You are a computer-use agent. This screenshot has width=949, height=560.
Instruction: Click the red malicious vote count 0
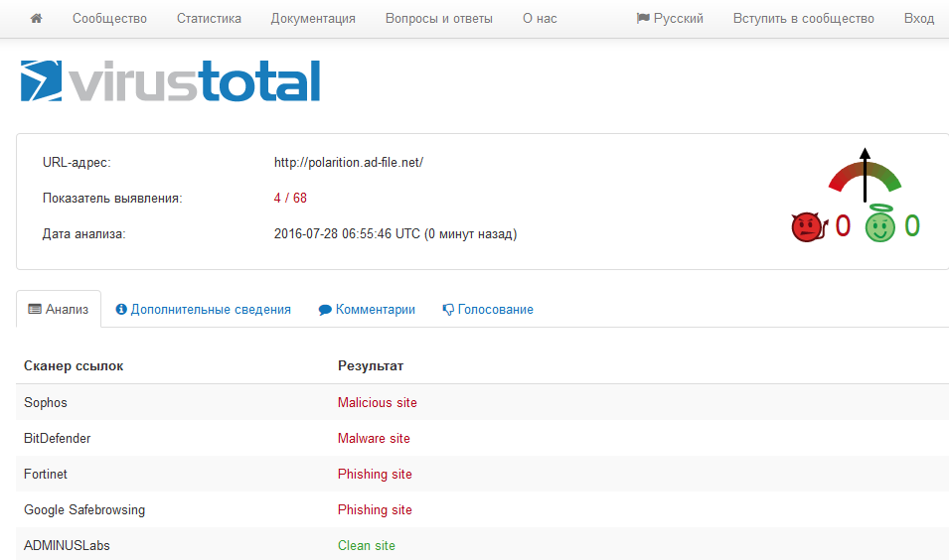point(843,225)
